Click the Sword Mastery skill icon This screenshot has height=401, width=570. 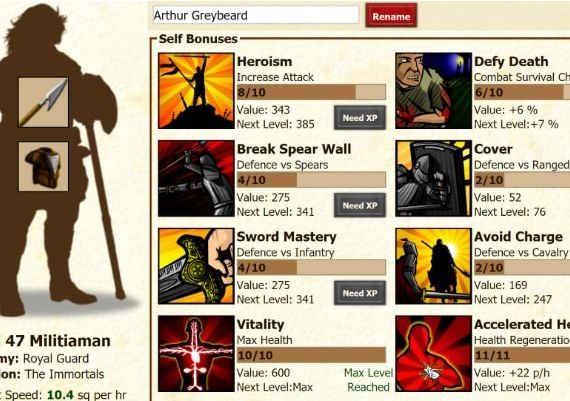[x=196, y=266]
